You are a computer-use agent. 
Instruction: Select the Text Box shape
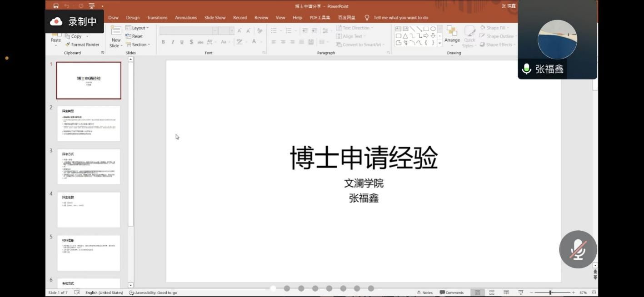[x=398, y=29]
